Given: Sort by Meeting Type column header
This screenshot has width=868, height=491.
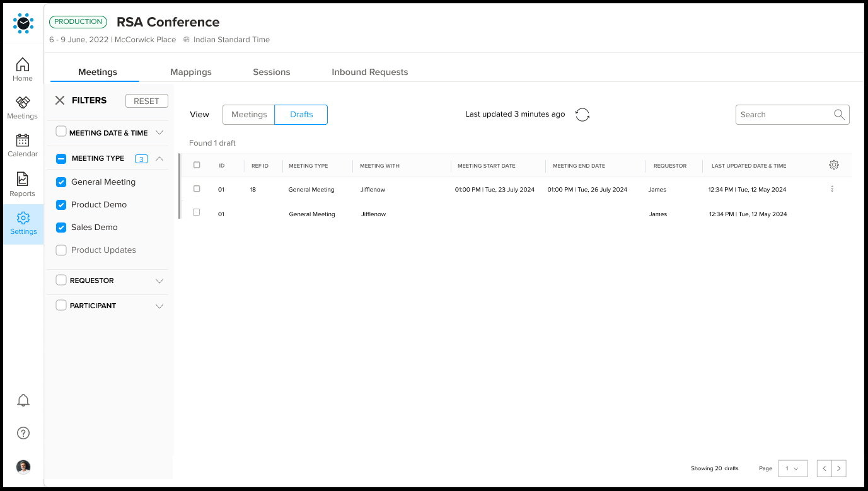Looking at the screenshot, I should [308, 166].
